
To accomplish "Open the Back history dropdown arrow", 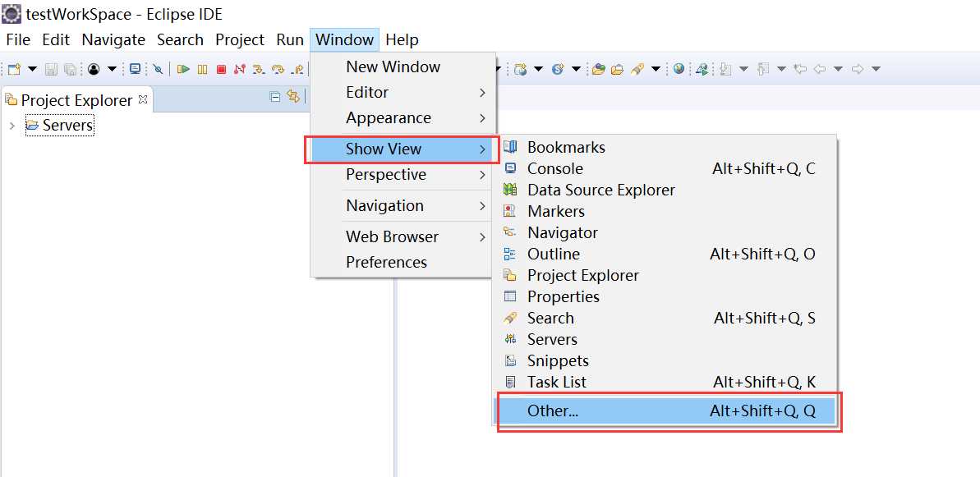I will (838, 69).
